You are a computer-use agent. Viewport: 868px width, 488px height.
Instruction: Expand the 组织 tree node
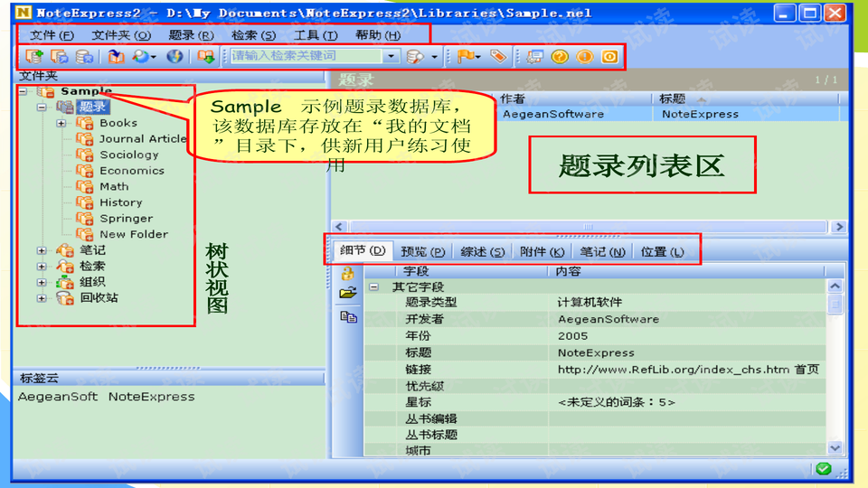pos(42,282)
